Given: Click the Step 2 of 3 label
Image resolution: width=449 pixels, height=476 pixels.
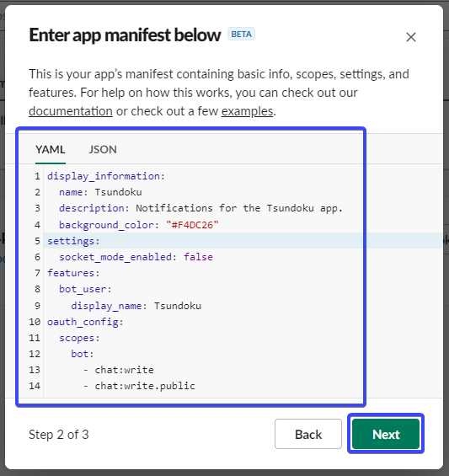Looking at the screenshot, I should (x=59, y=435).
